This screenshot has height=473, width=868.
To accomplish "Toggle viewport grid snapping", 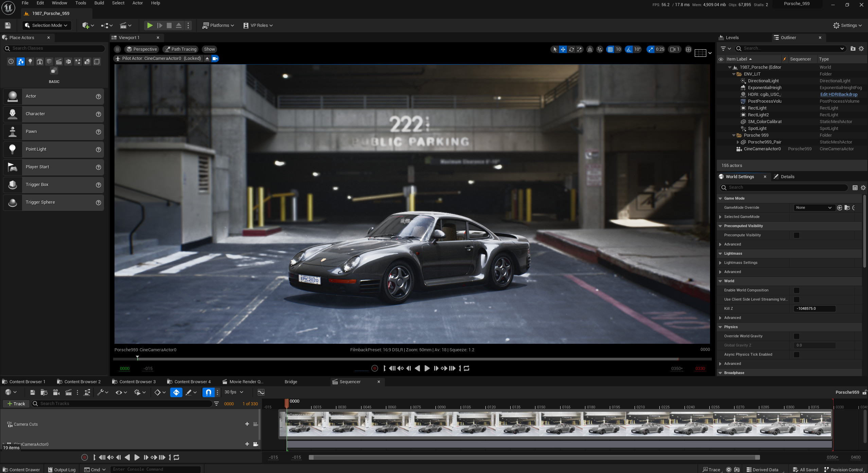I will 610,49.
